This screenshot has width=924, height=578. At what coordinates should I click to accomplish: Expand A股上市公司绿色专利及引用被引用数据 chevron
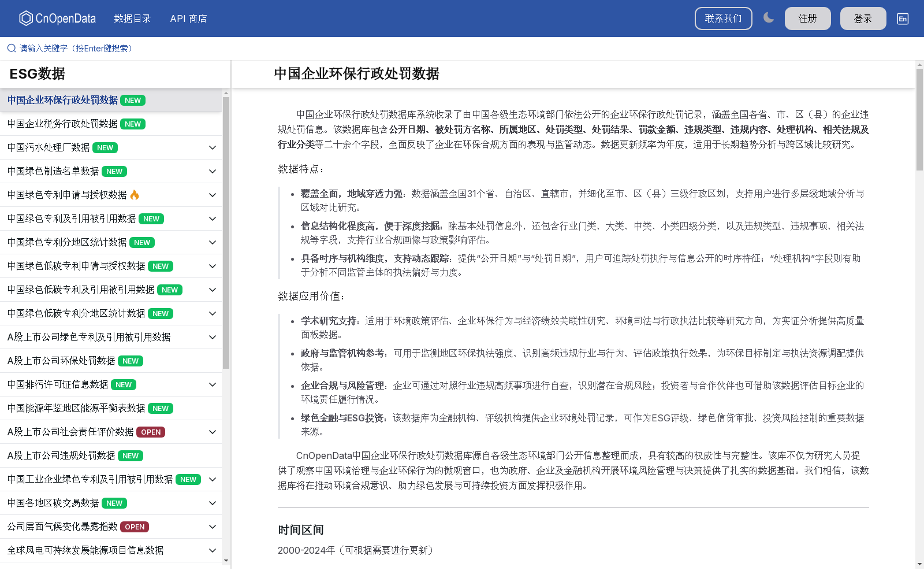tap(213, 337)
